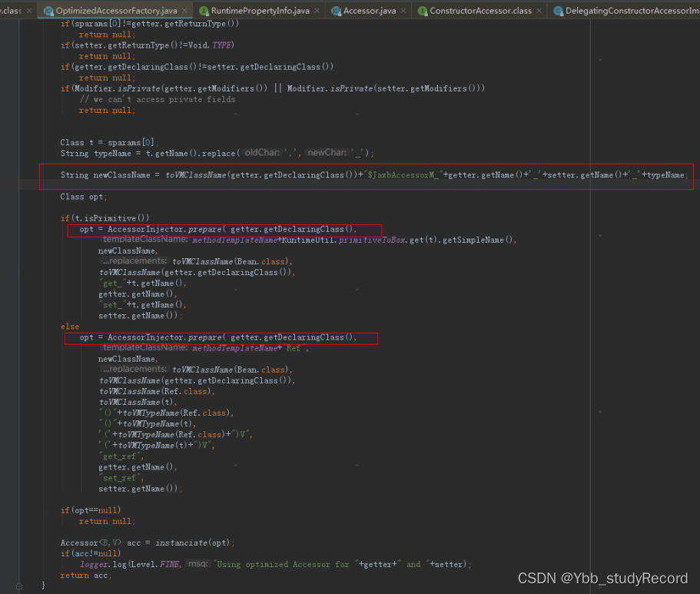Click the "set_ref" string literal
The height and width of the screenshot is (594, 700).
tap(121, 478)
